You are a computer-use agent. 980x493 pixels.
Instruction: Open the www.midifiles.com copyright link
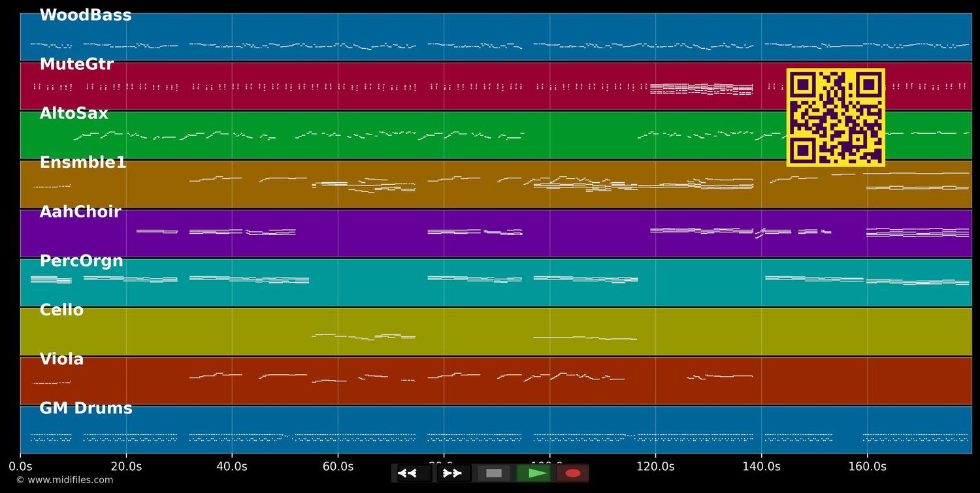pos(64,480)
